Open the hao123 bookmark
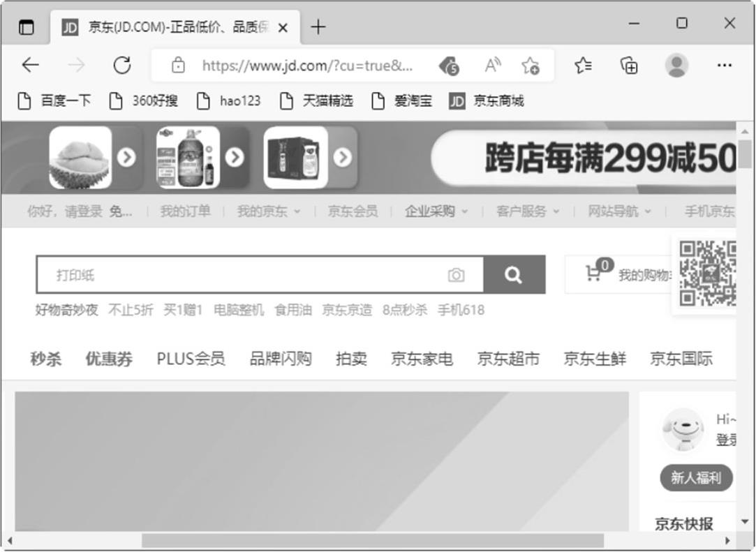Viewport: 756px width, 552px height. click(x=228, y=100)
